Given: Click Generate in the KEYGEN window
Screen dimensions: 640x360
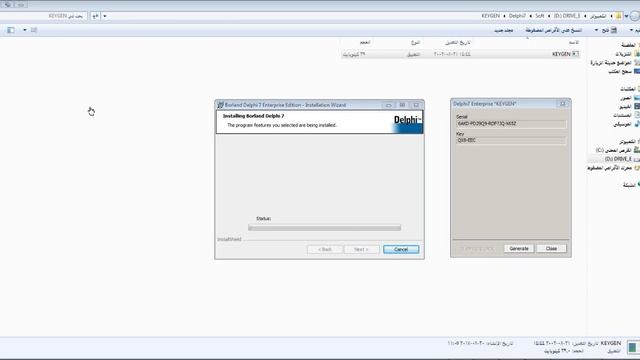Looking at the screenshot, I should [x=519, y=249].
